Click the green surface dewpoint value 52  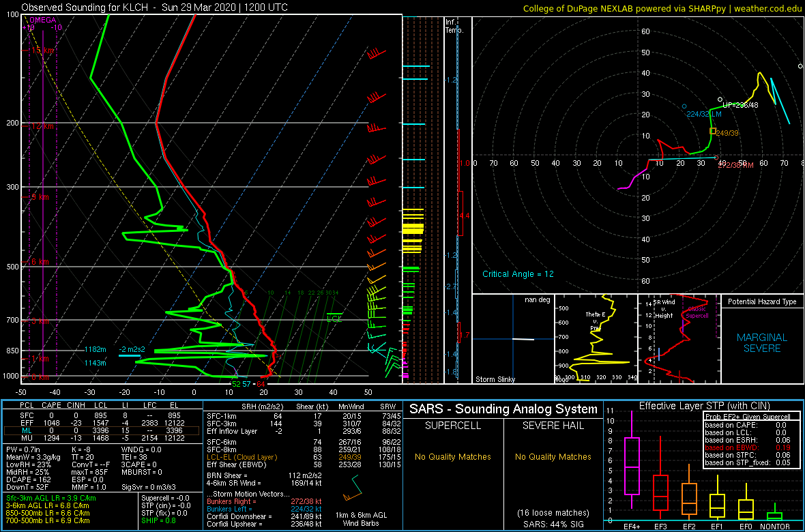(x=236, y=383)
